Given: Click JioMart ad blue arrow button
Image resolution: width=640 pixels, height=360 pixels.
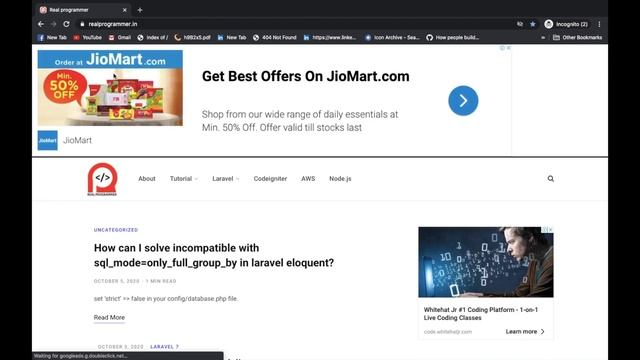Looking at the screenshot, I should [463, 100].
